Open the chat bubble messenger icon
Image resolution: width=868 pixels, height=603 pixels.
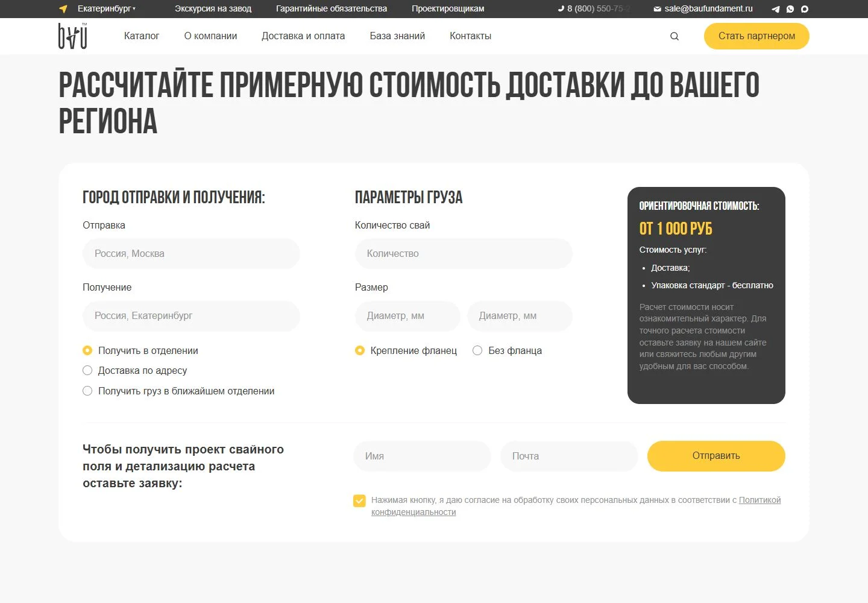tap(805, 9)
